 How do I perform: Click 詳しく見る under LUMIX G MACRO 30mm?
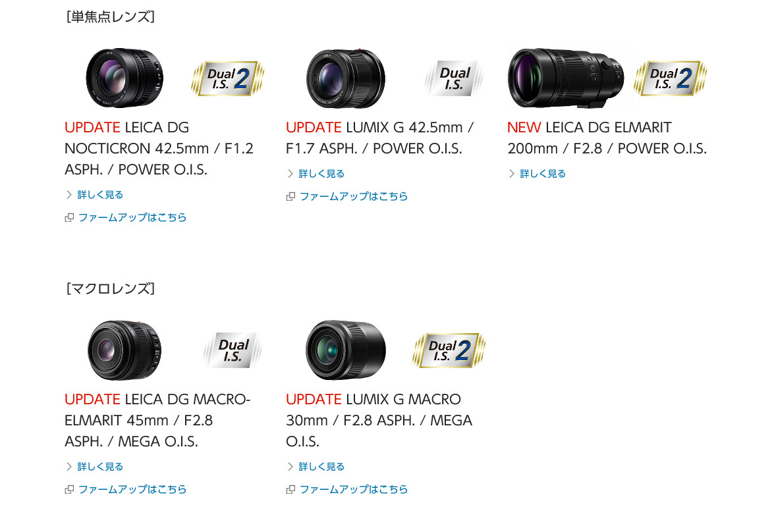(321, 467)
